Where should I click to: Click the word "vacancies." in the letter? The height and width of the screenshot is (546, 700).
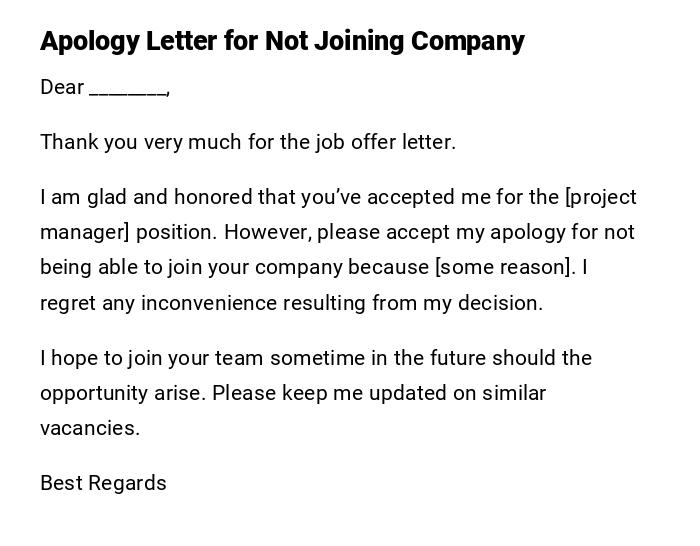tap(90, 428)
